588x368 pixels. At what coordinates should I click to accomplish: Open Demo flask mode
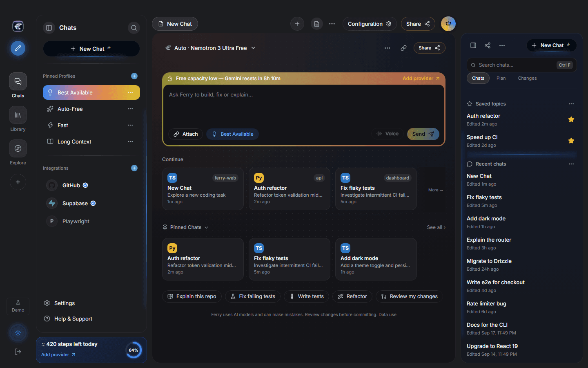pos(18,306)
